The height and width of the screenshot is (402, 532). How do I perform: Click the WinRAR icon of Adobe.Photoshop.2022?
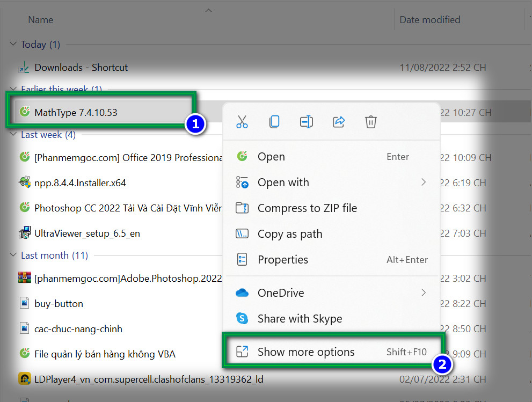[25, 277]
